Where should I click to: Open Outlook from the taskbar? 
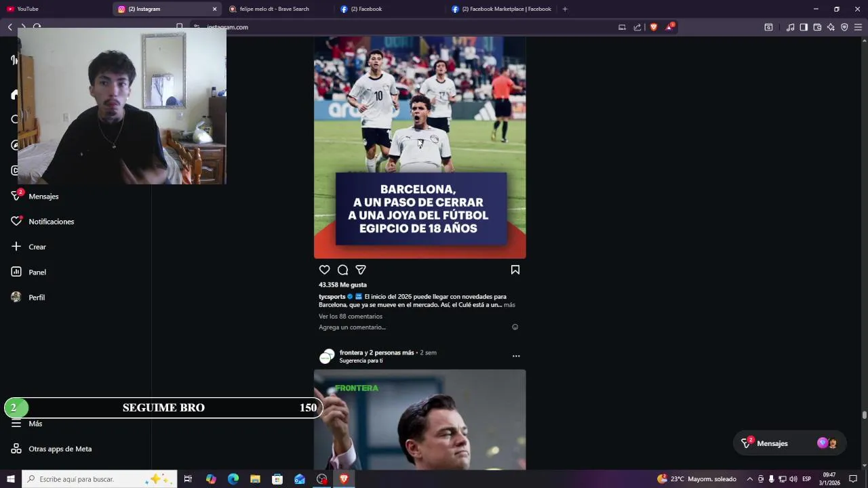pos(300,479)
